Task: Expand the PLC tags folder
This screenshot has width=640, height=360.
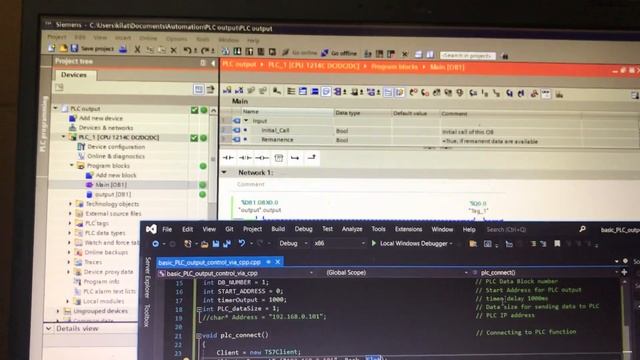Action: pyautogui.click(x=70, y=223)
